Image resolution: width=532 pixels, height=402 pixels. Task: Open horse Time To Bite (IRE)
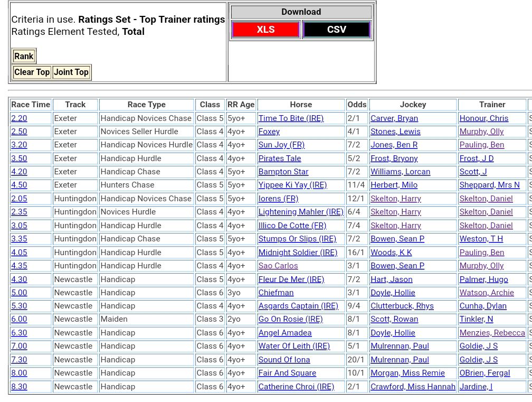click(291, 118)
